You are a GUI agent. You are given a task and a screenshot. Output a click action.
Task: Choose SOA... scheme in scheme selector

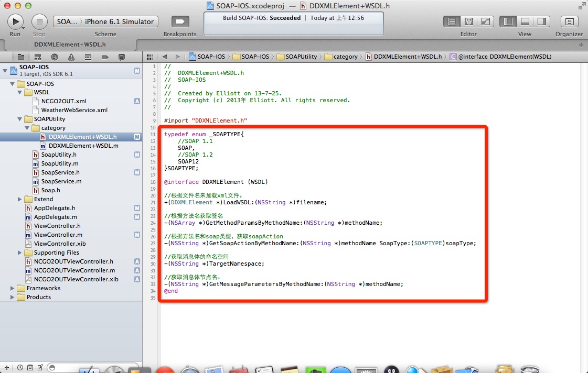67,21
